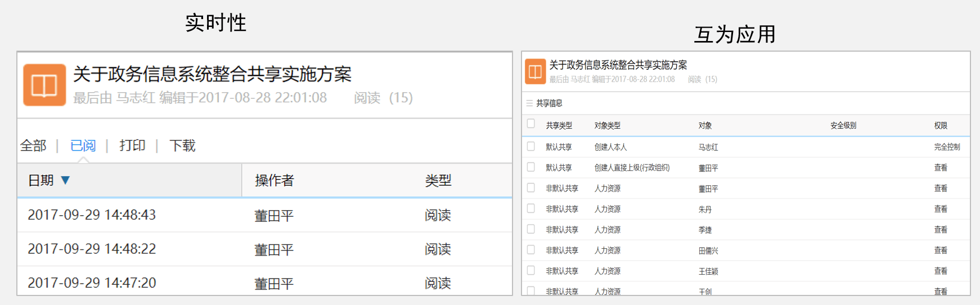Check the box for the 马志红 share row
980x305 pixels.
coord(531,147)
